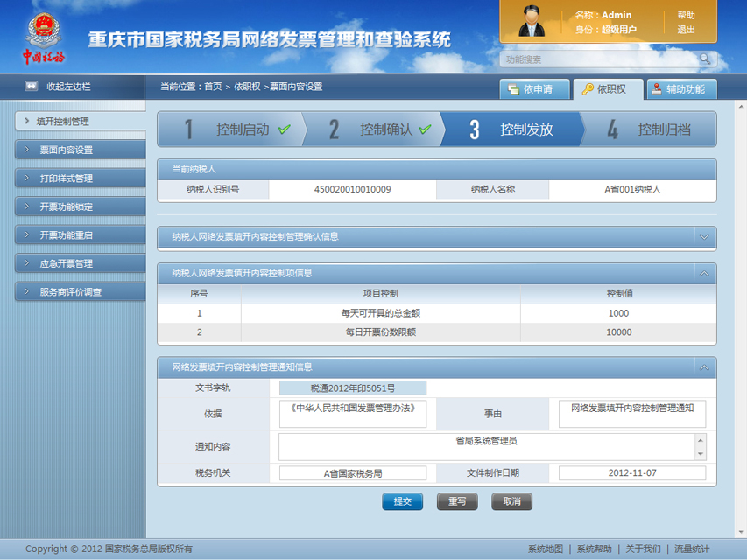747x560 pixels.
Task: Click control value 10000
Action: coord(618,332)
